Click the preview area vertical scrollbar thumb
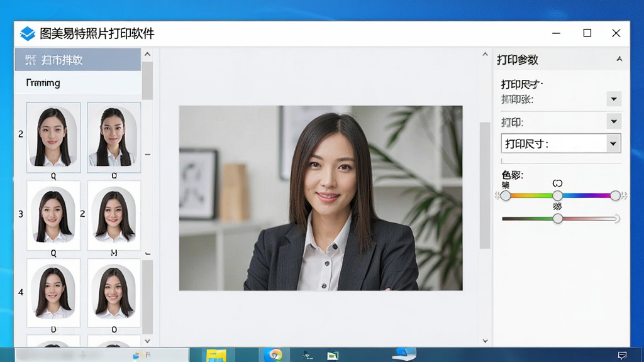 click(x=485, y=185)
